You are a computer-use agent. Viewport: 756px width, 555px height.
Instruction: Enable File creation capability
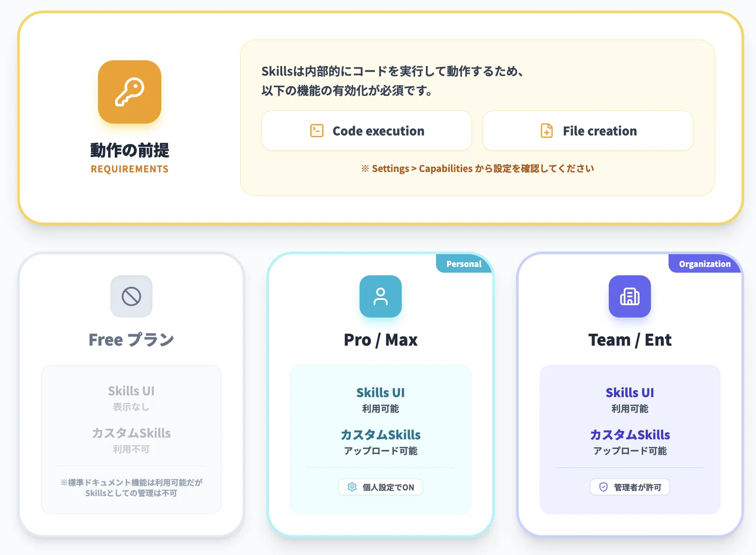coord(588,131)
